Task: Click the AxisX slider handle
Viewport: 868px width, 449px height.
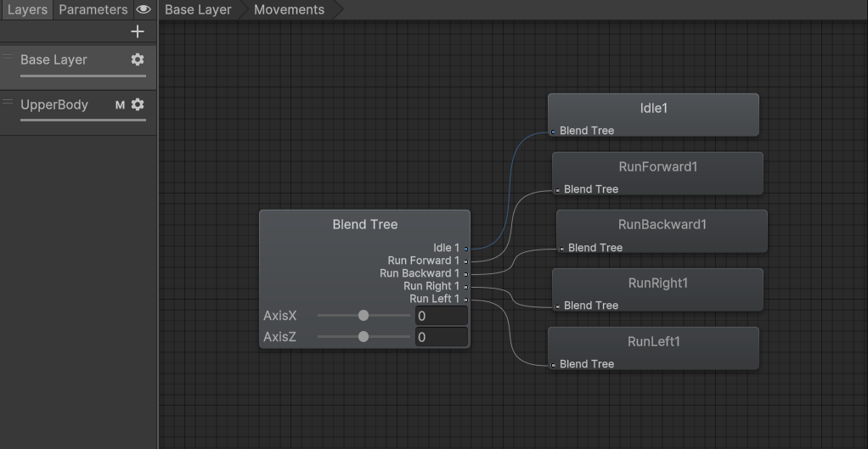Action: pos(364,315)
